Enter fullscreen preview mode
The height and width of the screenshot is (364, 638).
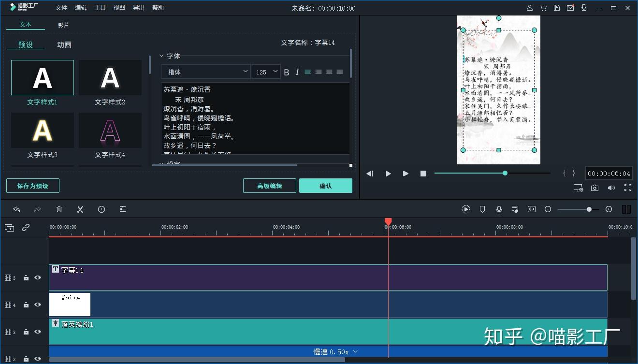tap(628, 188)
